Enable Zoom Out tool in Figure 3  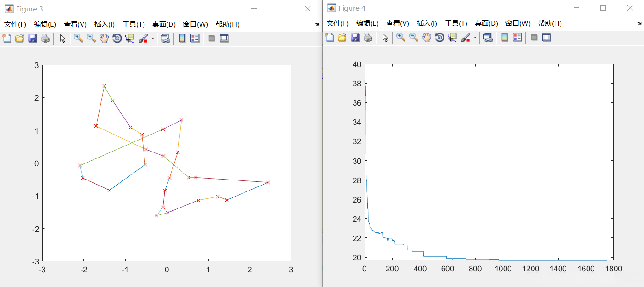pyautogui.click(x=91, y=38)
